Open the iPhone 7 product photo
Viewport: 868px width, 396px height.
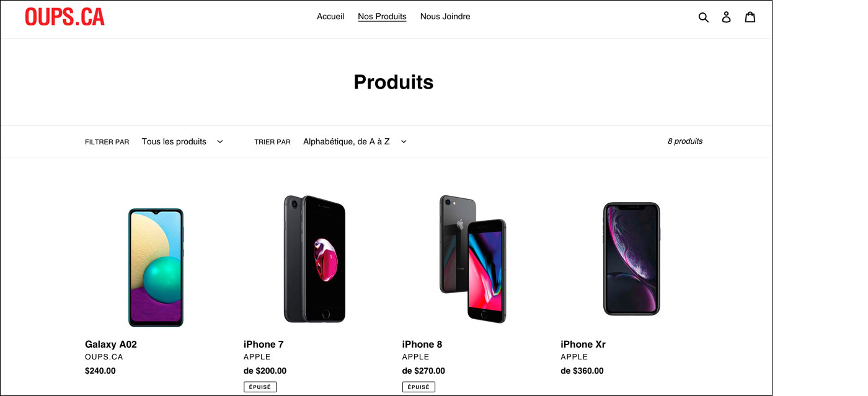[x=314, y=259]
